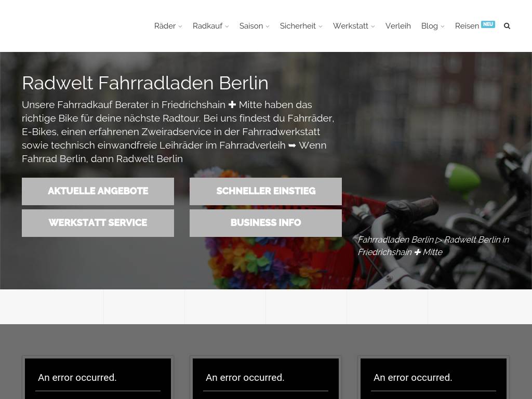This screenshot has width=532, height=399.
Task: Click the Radwelt Fahrradladen Berlin heading
Action: click(x=145, y=83)
